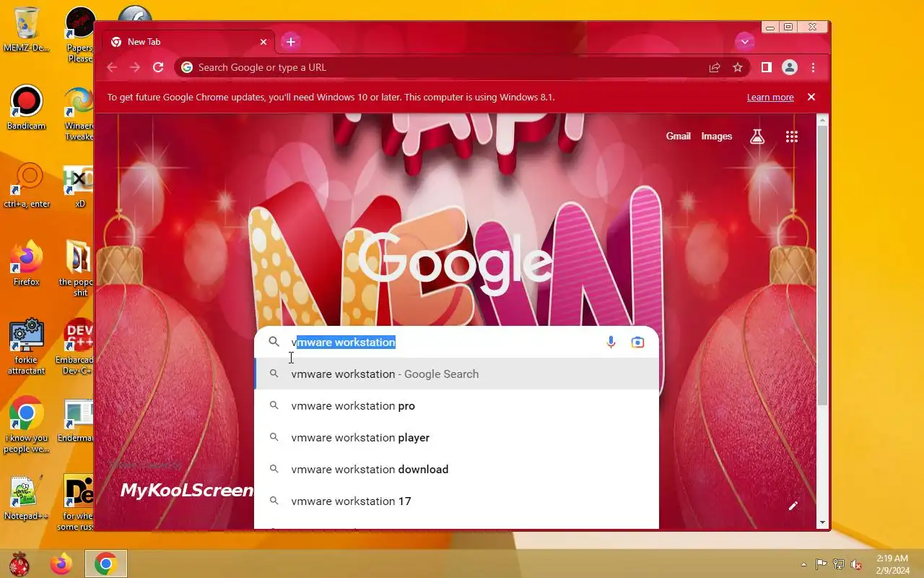
Task: Launch Firefox from desktop icon
Action: 27,264
